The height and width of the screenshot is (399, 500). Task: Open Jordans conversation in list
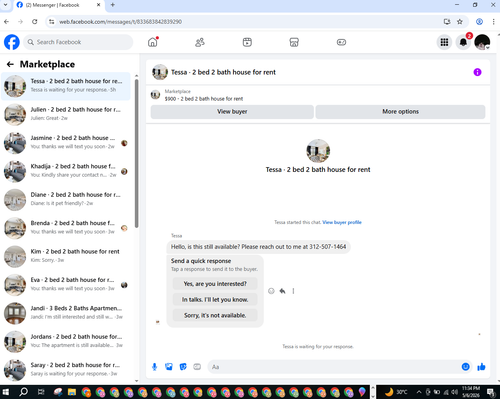pos(66,341)
